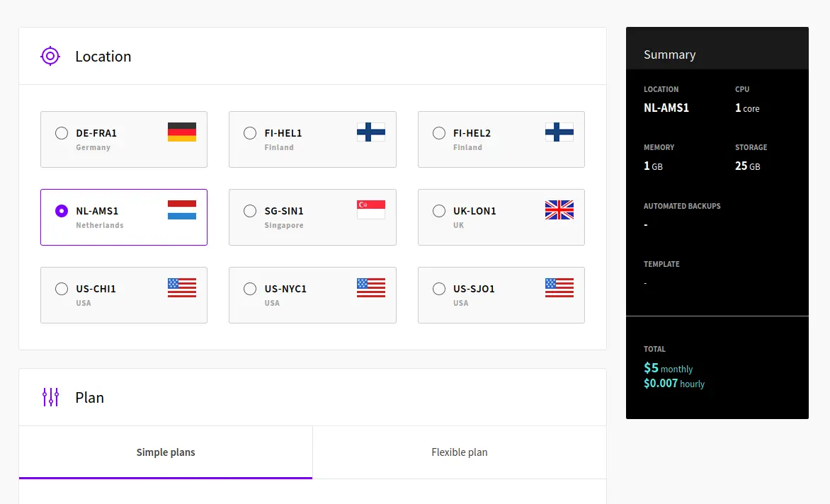
Task: Switch to the Simple plans tab
Action: pyautogui.click(x=166, y=452)
